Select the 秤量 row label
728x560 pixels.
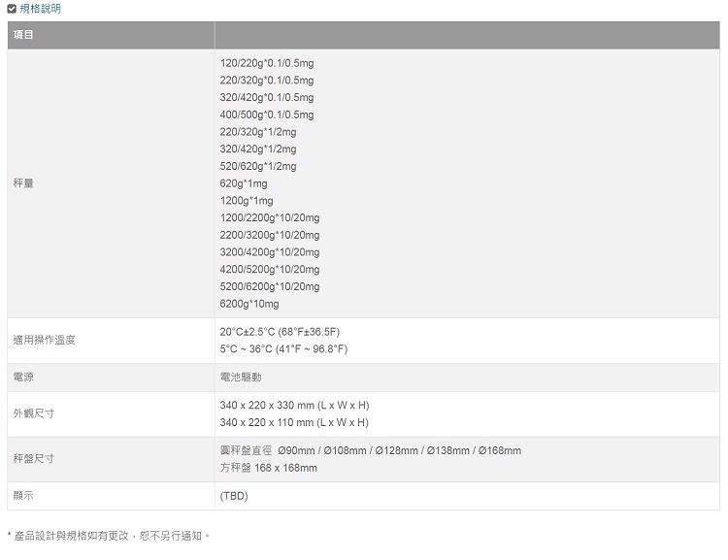tap(23, 183)
